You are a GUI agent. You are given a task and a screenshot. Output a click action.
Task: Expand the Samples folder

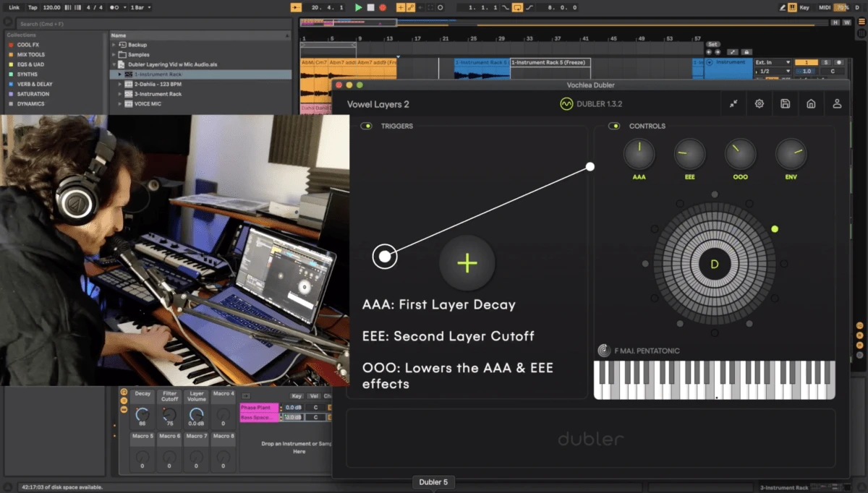(x=114, y=54)
